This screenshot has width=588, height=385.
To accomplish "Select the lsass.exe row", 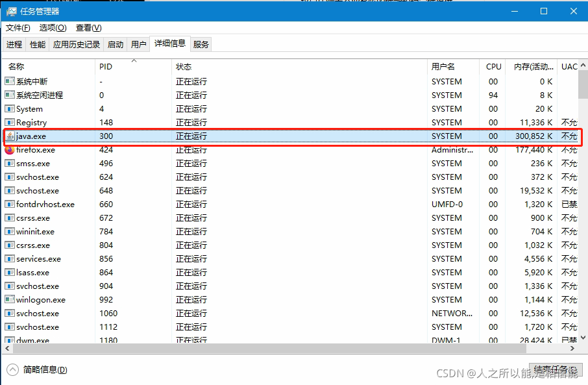I will click(x=291, y=273).
